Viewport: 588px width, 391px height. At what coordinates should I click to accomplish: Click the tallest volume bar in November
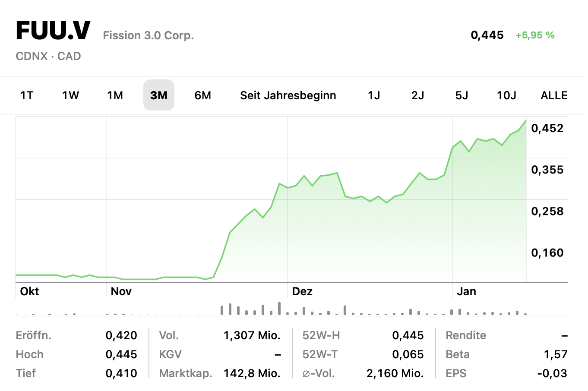tap(279, 308)
